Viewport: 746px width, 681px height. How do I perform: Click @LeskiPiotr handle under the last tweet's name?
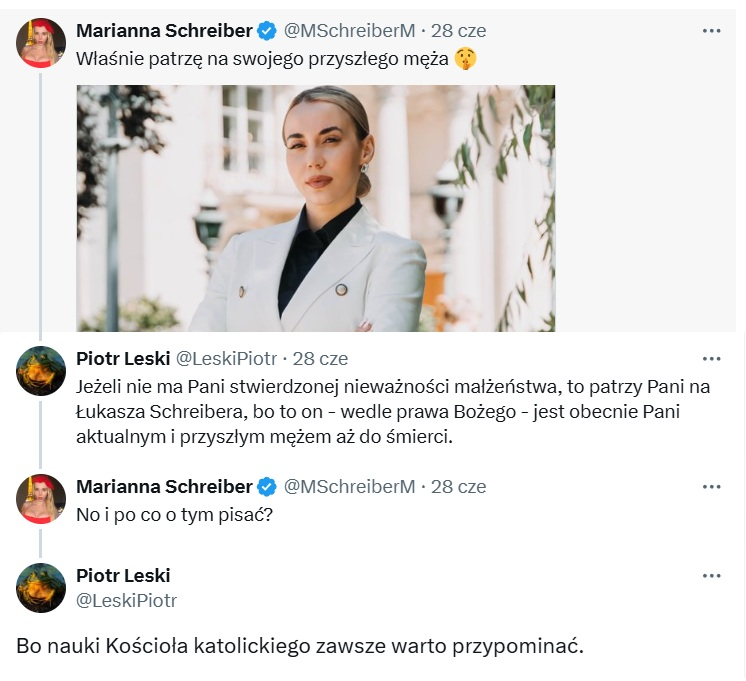[x=127, y=600]
